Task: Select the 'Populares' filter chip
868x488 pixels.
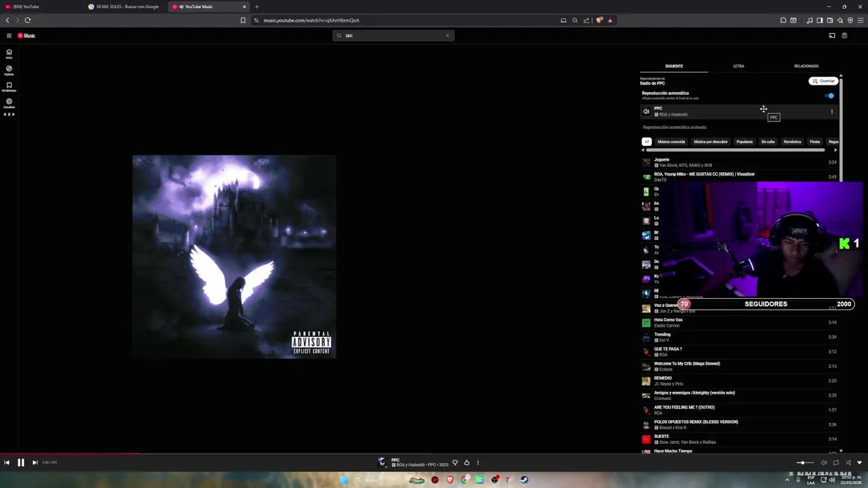Action: point(745,142)
